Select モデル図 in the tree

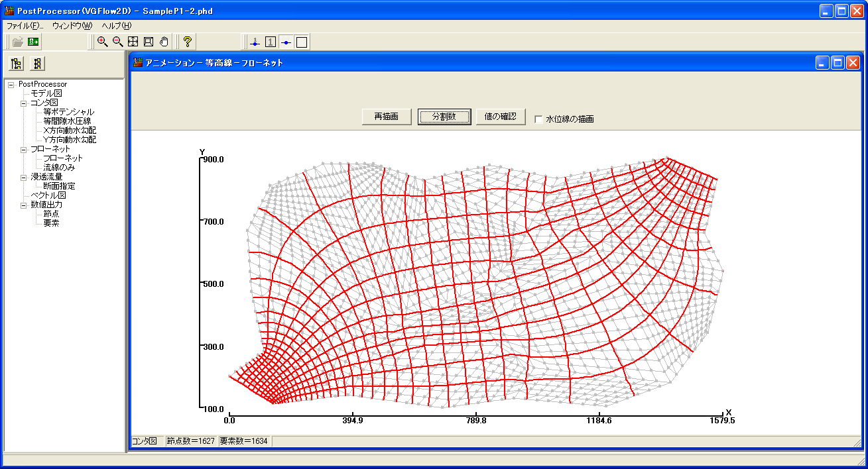[46, 93]
